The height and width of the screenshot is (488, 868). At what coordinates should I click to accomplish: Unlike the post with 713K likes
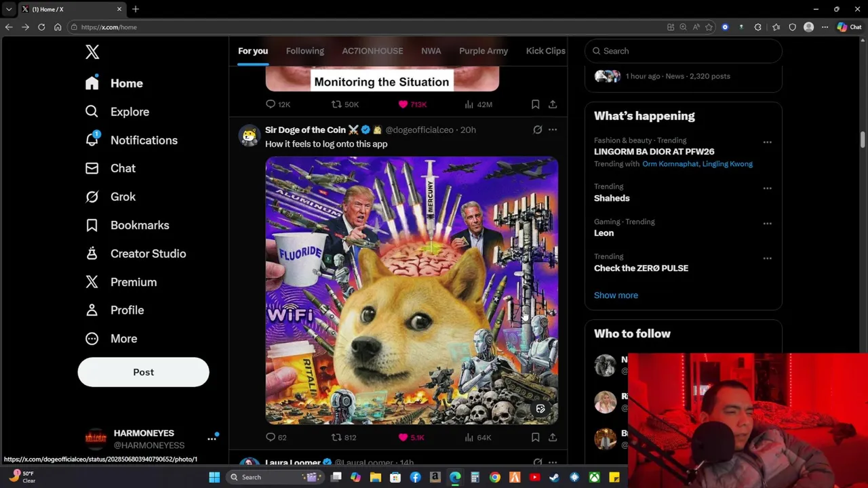412,104
